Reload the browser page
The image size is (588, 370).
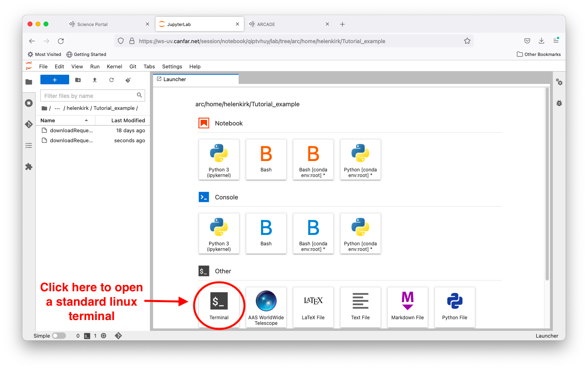tap(61, 41)
